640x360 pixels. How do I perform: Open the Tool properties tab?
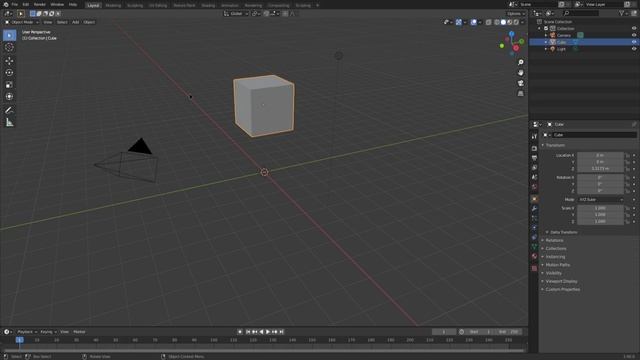pos(534,137)
